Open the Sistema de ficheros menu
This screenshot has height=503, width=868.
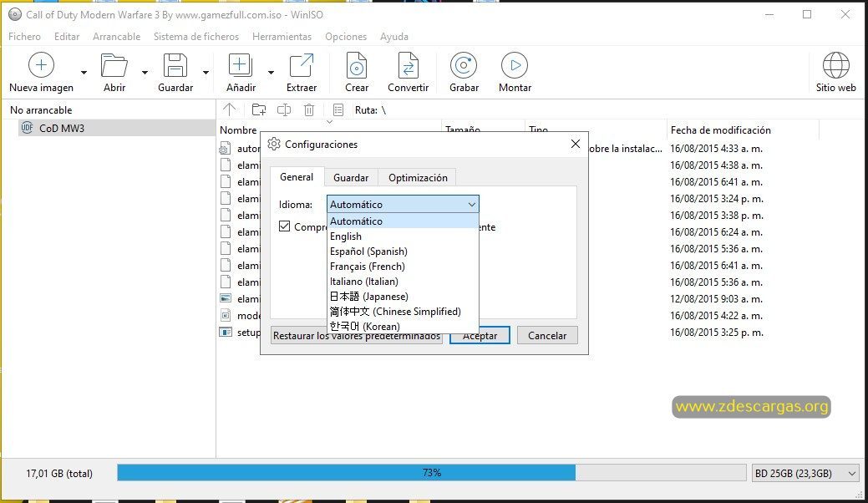[x=196, y=37]
